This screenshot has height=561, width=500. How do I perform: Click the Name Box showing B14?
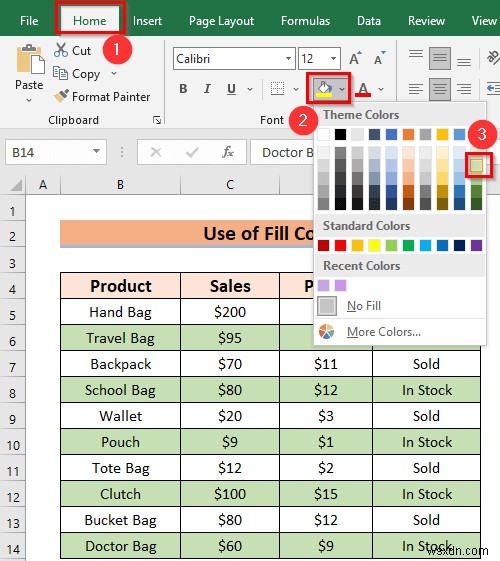(x=56, y=152)
